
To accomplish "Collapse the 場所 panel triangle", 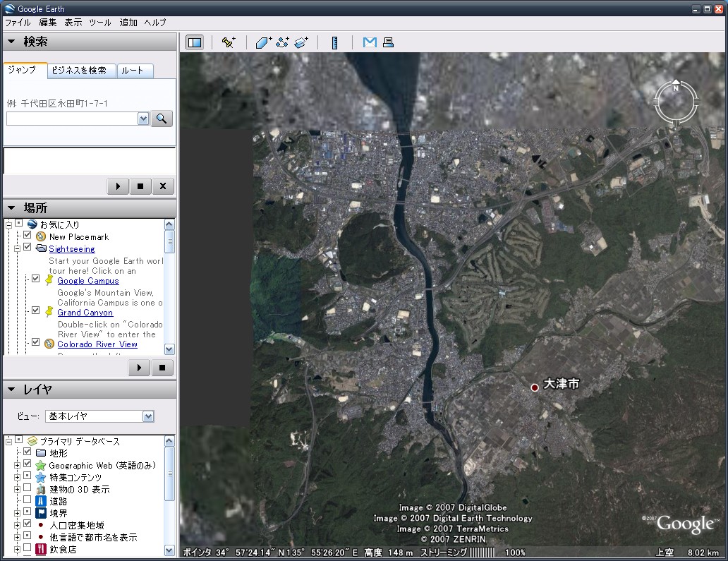I will pyautogui.click(x=11, y=207).
